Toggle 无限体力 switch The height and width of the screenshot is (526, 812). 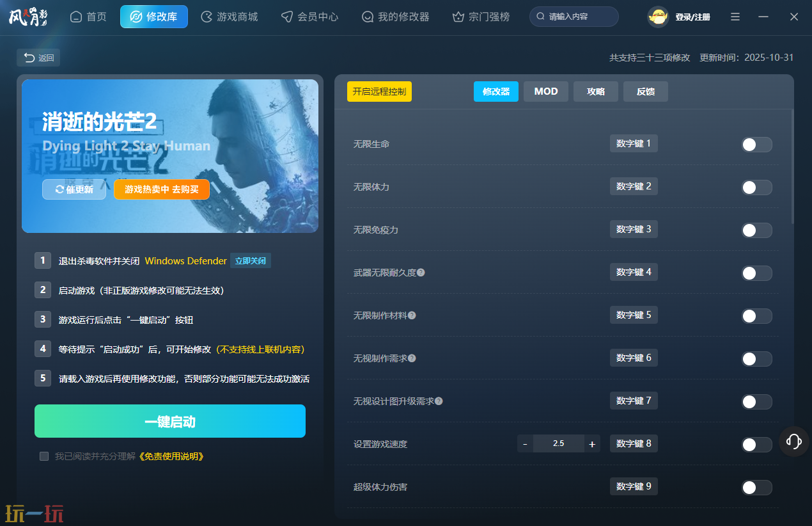pos(757,187)
